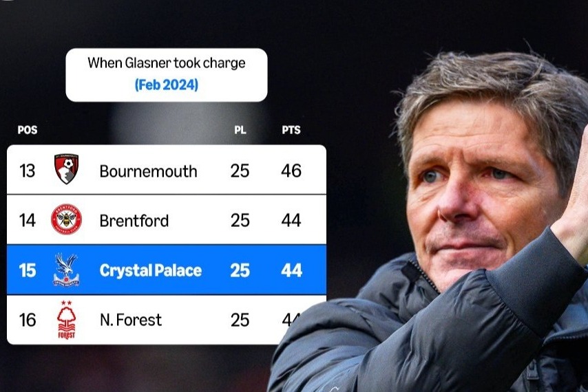Click Brentford's games played value 25

(240, 221)
